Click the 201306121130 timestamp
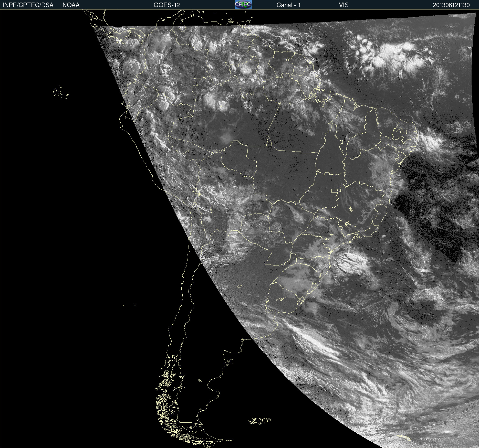This screenshot has height=448, width=479. tap(451, 5)
